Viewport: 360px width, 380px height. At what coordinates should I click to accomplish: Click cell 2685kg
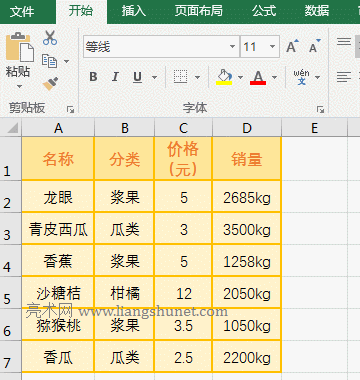pyautogui.click(x=247, y=197)
